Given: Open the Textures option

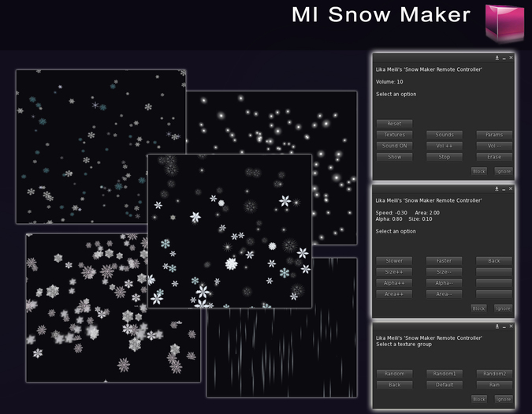Looking at the screenshot, I should 394,135.
